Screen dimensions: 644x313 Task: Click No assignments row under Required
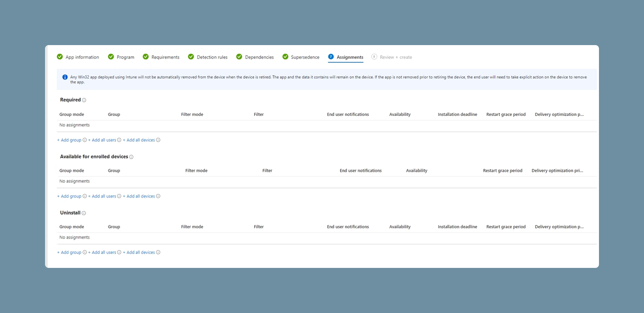327,125
